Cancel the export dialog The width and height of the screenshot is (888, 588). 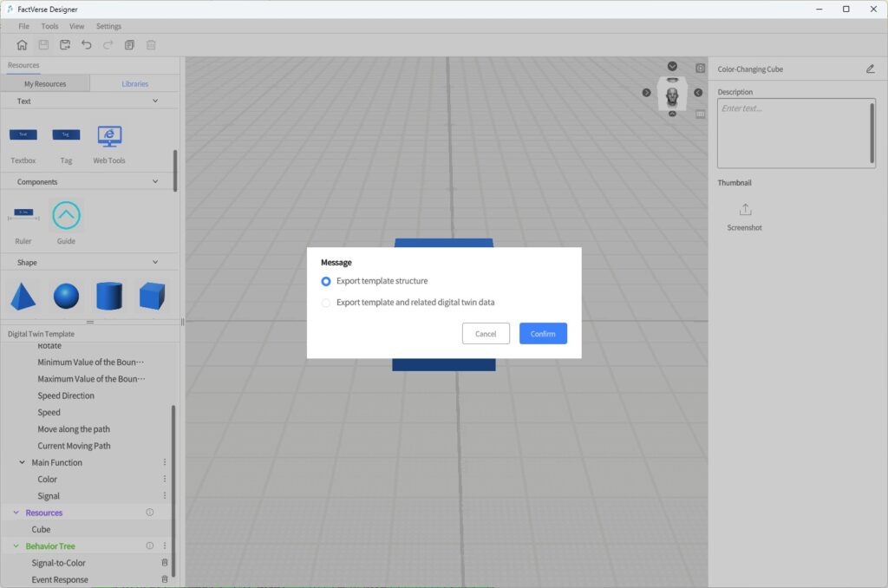tap(486, 333)
